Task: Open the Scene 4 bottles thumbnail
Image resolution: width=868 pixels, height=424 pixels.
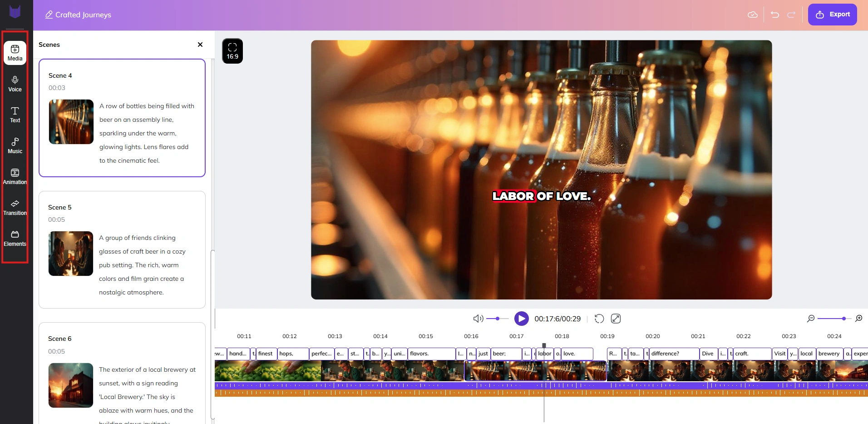Action: coord(71,122)
